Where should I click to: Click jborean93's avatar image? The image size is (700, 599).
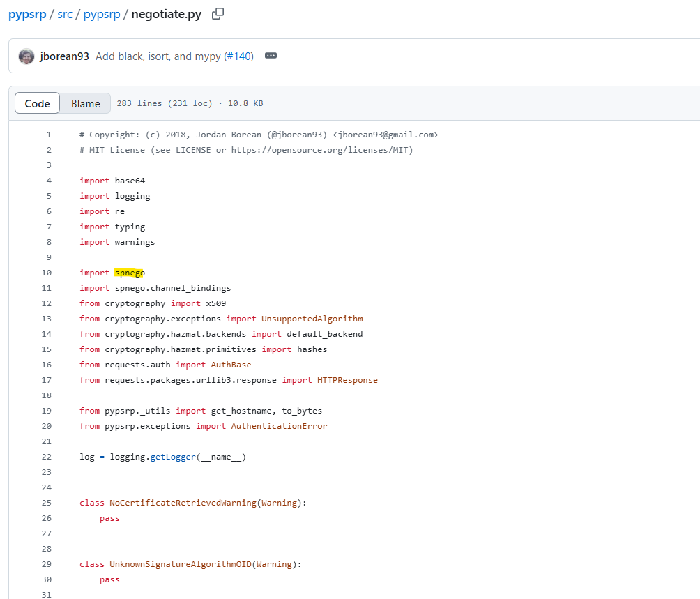click(26, 56)
